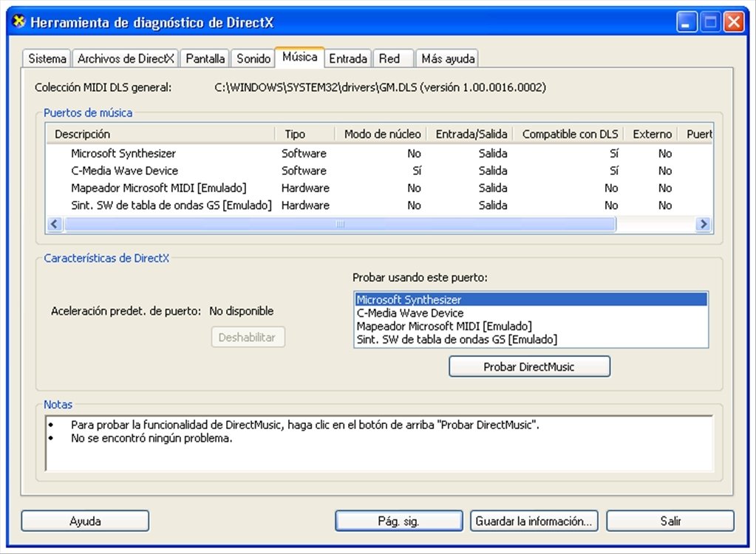The height and width of the screenshot is (554, 756).
Task: Click the Probar DirectMusic button
Action: tap(529, 366)
